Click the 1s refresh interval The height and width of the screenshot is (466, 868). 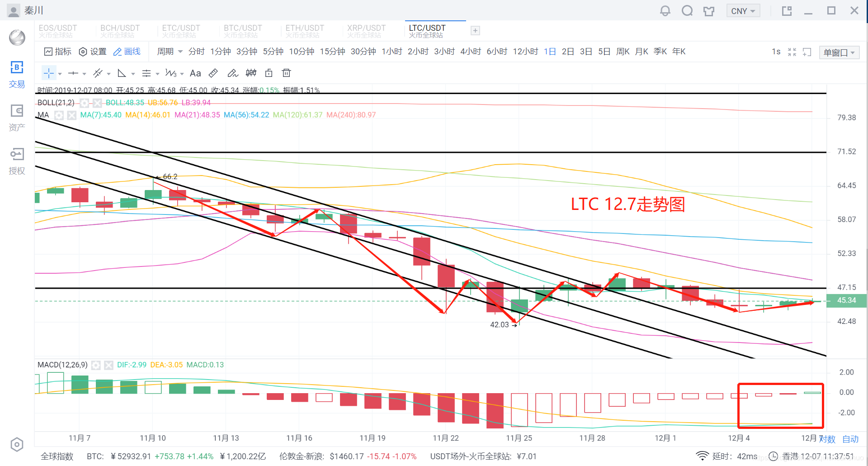pos(776,52)
